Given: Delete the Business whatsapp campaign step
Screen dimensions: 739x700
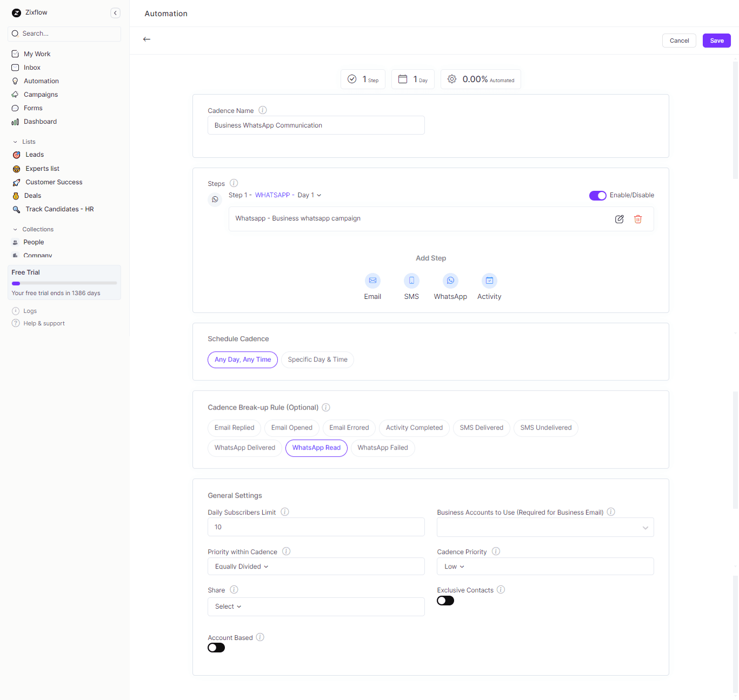Looking at the screenshot, I should tap(638, 219).
